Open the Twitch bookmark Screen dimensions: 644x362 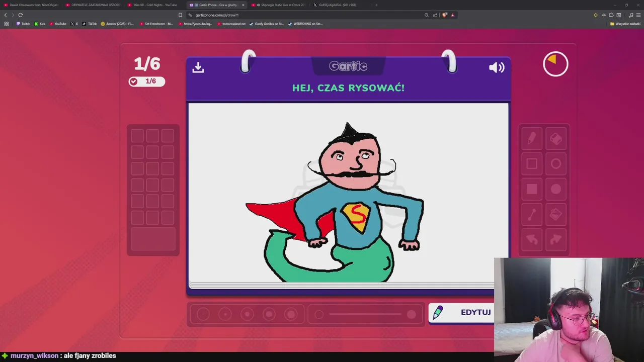pos(23,24)
